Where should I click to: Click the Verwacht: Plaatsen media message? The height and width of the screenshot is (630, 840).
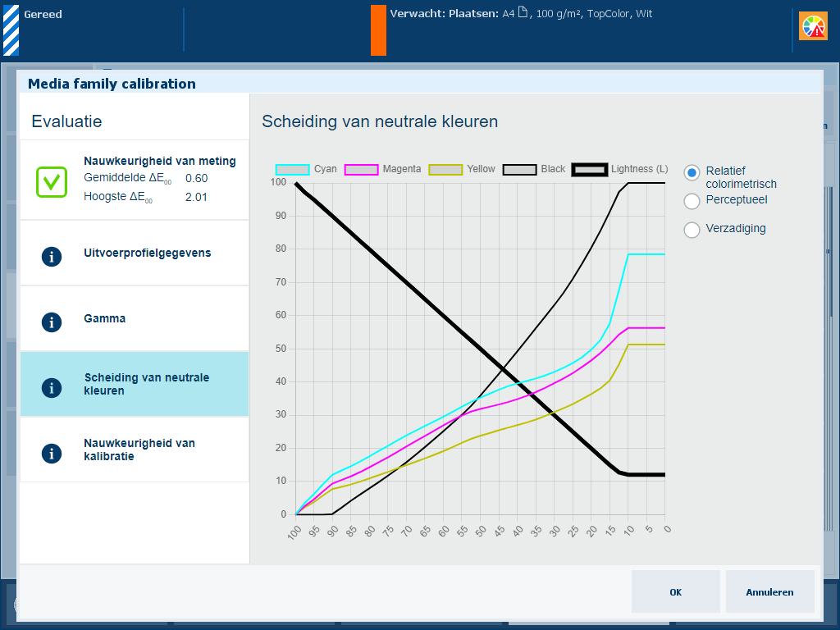[521, 13]
